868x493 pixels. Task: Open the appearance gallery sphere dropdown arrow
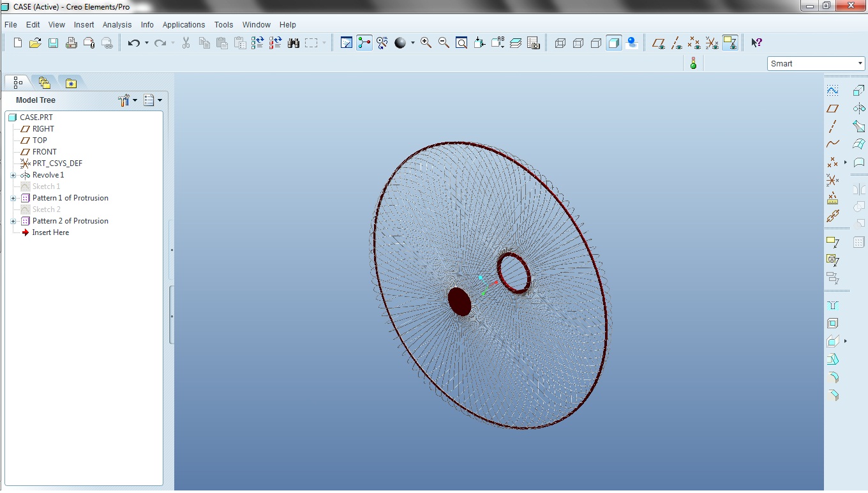pyautogui.click(x=413, y=43)
